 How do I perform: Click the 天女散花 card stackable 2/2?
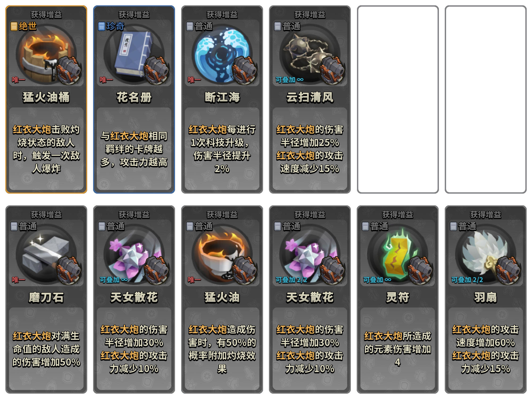(x=310, y=300)
